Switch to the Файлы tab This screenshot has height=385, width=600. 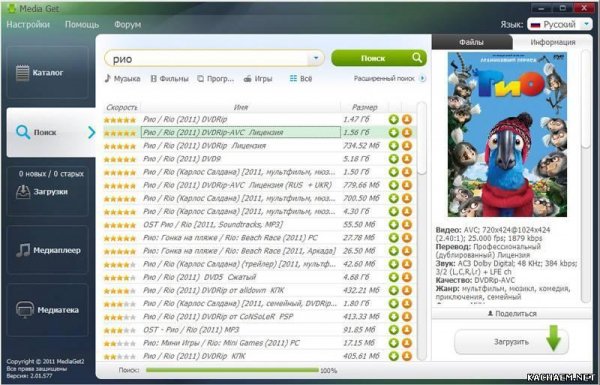pyautogui.click(x=471, y=42)
